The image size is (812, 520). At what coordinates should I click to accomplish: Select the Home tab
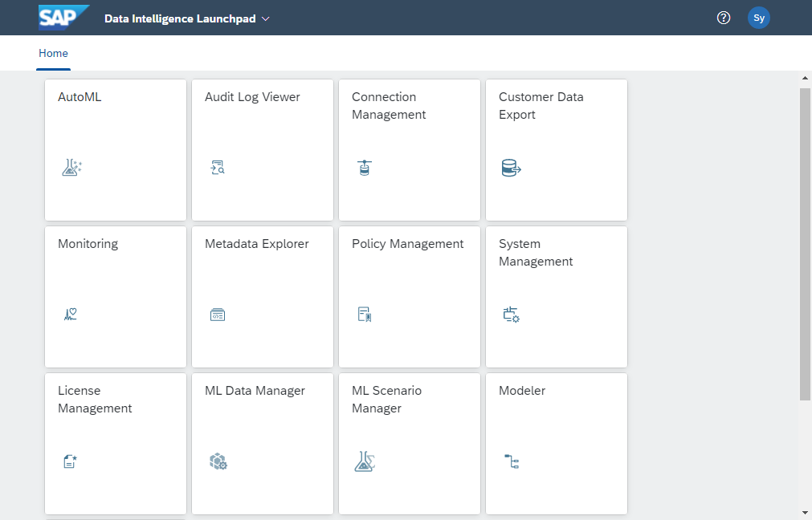pyautogui.click(x=53, y=53)
